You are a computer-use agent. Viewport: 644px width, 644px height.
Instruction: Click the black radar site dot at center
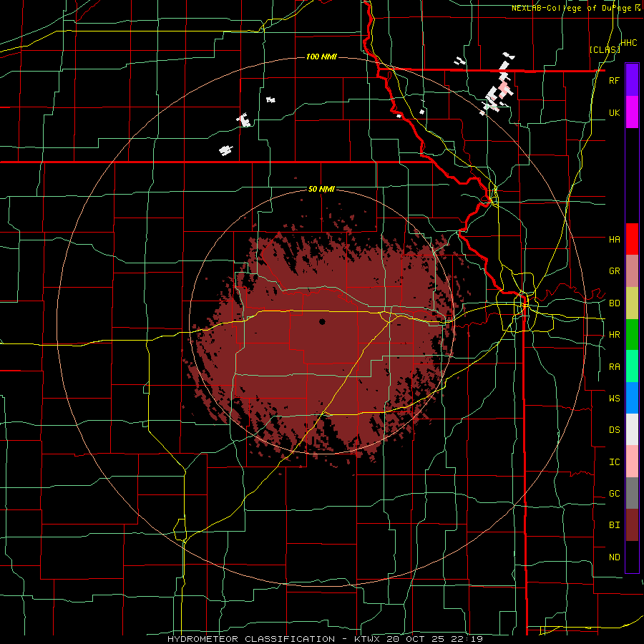(322, 322)
